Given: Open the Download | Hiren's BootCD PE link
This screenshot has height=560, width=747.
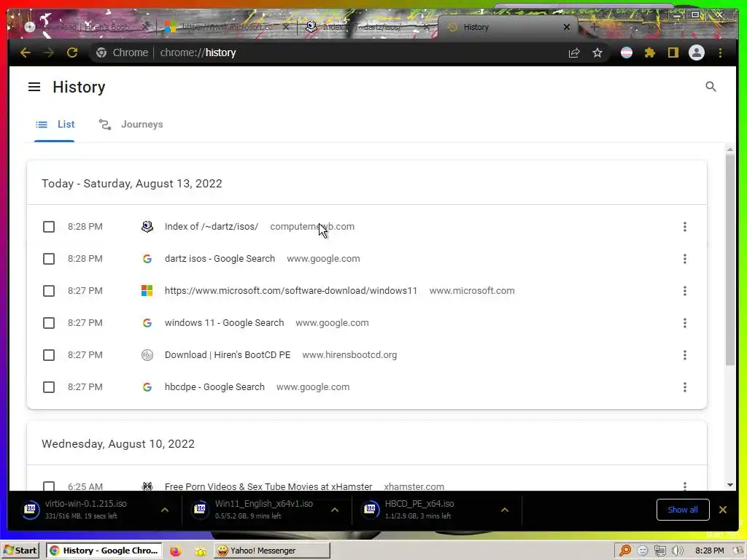Looking at the screenshot, I should point(228,355).
